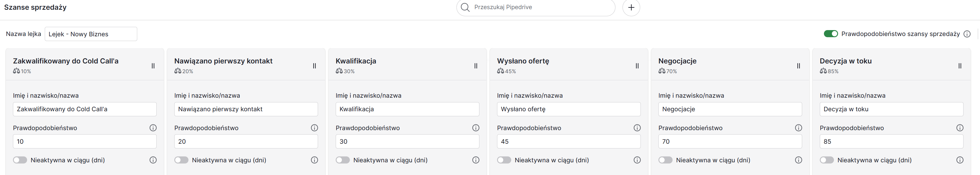Open Prawdopodobieństwo info icon in Zakwalifikowany column
Image resolution: width=980 pixels, height=175 pixels.
[x=153, y=128]
